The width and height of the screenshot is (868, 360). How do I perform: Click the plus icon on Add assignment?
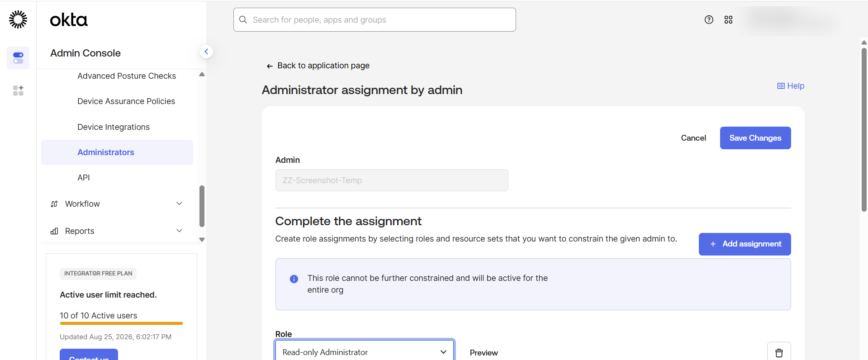click(x=713, y=244)
